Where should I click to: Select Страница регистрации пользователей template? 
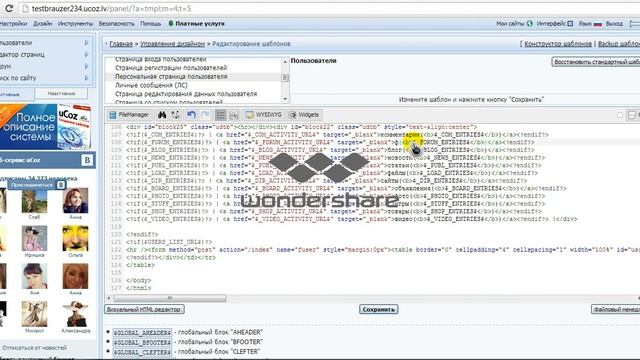171,68
